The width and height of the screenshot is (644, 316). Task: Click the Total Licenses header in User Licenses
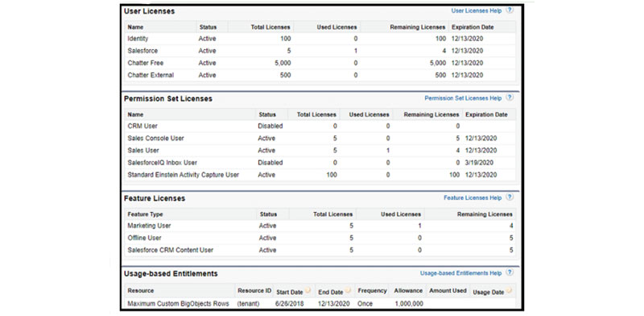click(x=270, y=27)
